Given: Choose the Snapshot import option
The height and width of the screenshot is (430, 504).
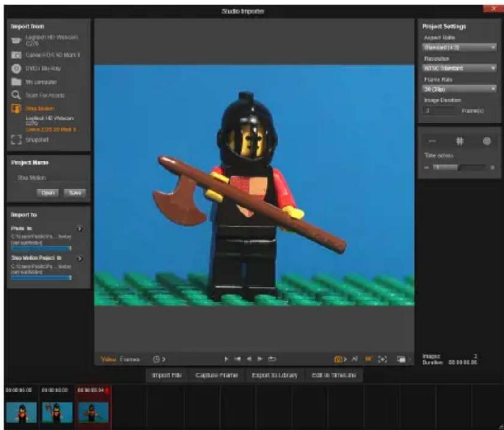Looking at the screenshot, I should [x=30, y=140].
